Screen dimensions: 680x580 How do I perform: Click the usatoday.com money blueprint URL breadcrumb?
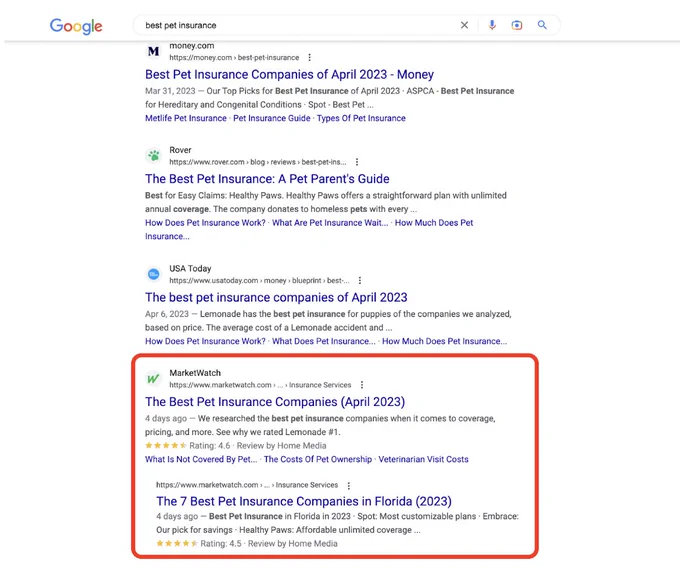[x=259, y=280]
